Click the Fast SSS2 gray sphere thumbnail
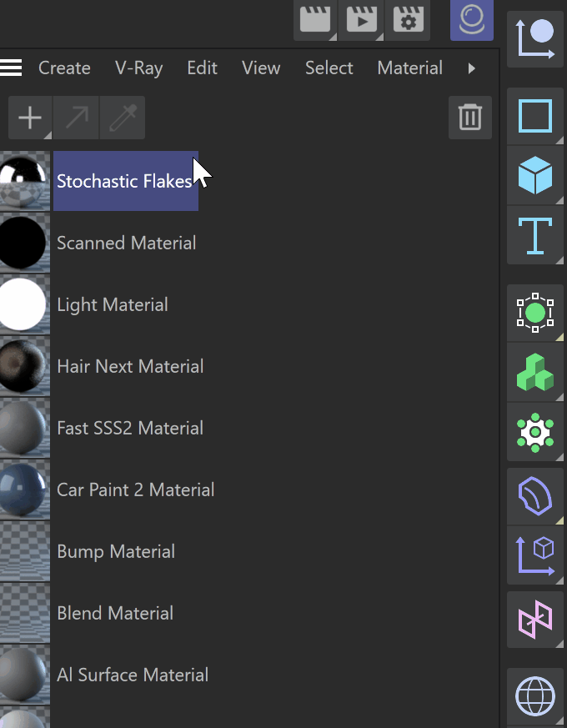Viewport: 567px width, 728px height. click(x=24, y=428)
